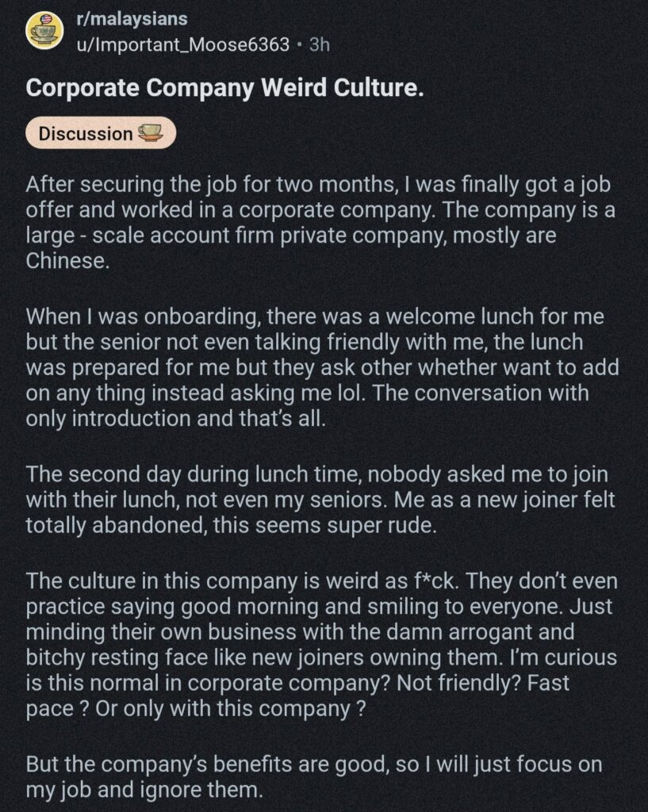The image size is (648, 812).
Task: Filter by the Discussion flair tag
Action: 101,133
